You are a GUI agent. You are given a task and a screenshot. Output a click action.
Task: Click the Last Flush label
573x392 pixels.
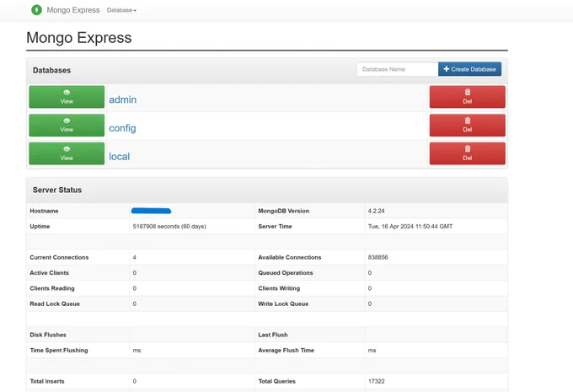click(273, 335)
